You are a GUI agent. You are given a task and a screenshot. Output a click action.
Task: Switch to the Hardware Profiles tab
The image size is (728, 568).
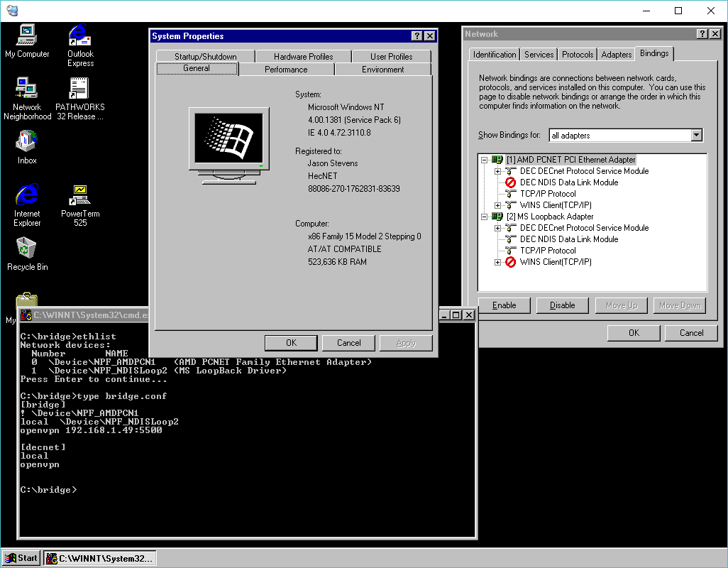click(303, 56)
